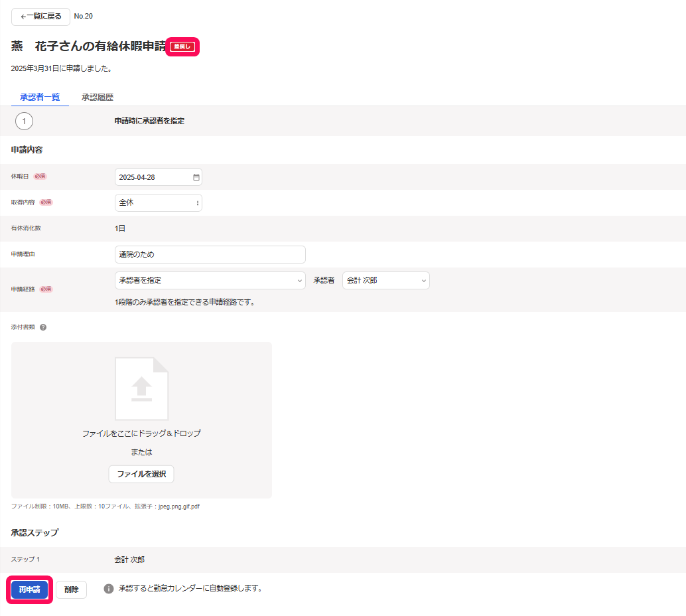
Task: Click the text 申請時に承認者を指定
Action: click(149, 121)
